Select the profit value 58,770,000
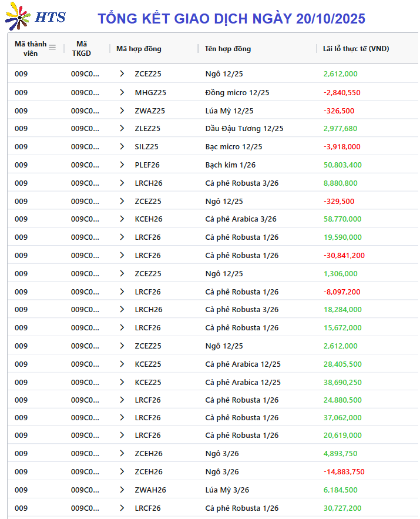The image size is (420, 519). (342, 219)
